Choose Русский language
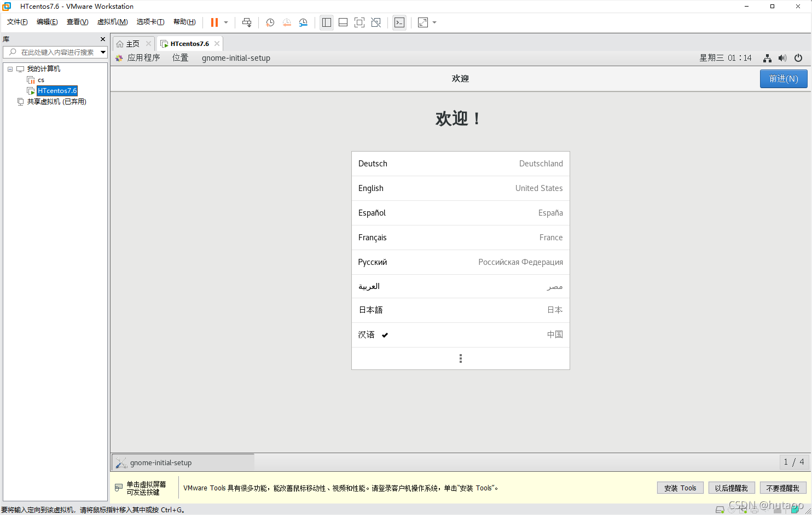 461,262
